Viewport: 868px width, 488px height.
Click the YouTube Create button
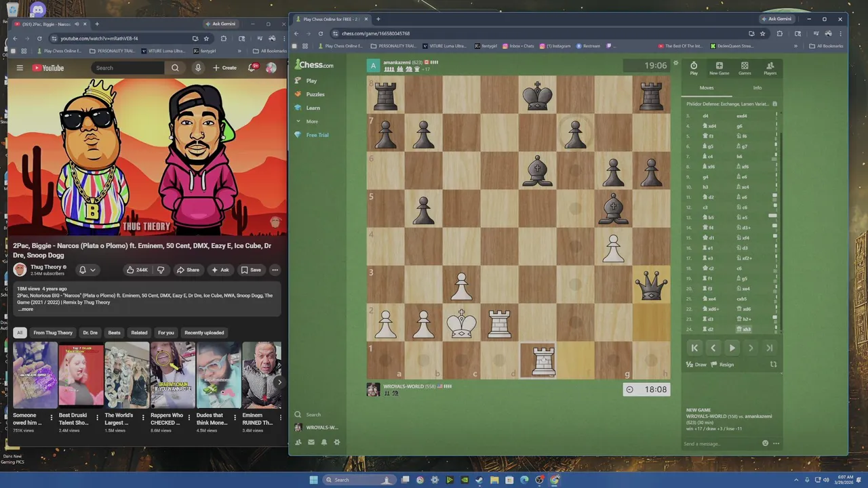click(224, 68)
